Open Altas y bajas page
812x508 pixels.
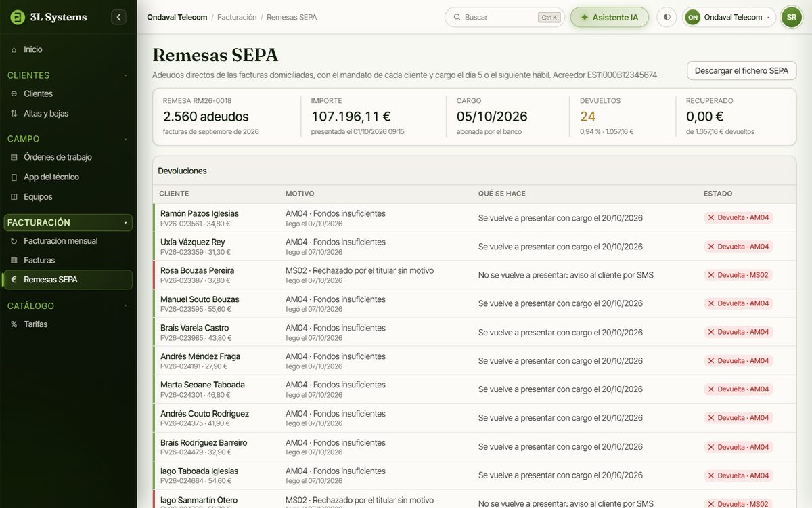[x=68, y=113]
